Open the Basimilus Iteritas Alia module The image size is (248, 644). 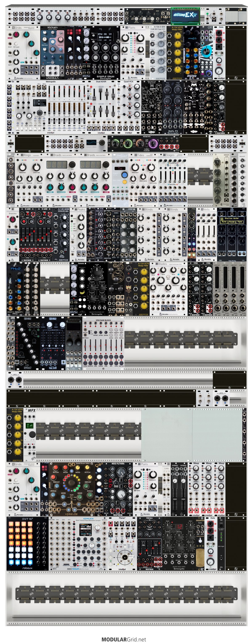point(151,107)
